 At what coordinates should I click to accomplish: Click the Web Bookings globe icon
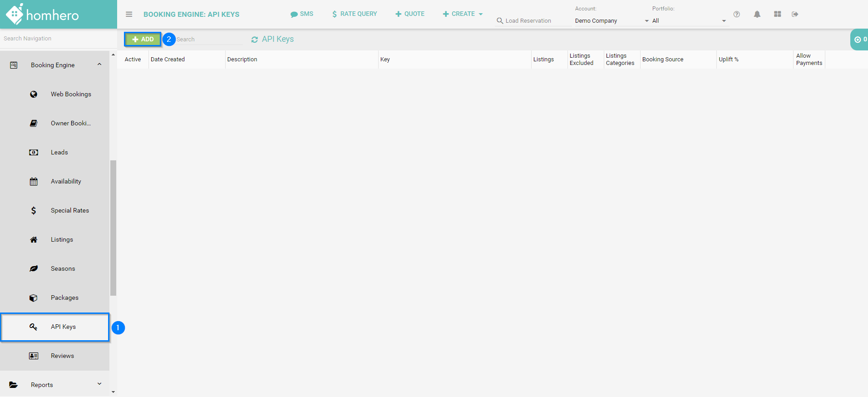coord(34,94)
